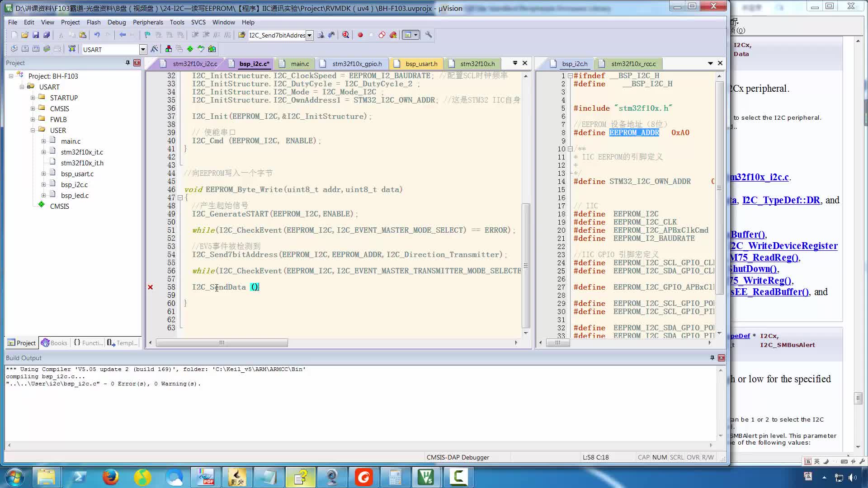Select bsp_i2c.c in project tree
The width and height of the screenshot is (868, 488).
pos(74,184)
